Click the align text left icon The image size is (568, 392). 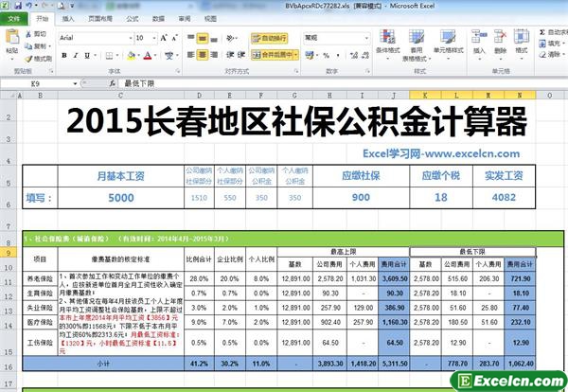191,55
